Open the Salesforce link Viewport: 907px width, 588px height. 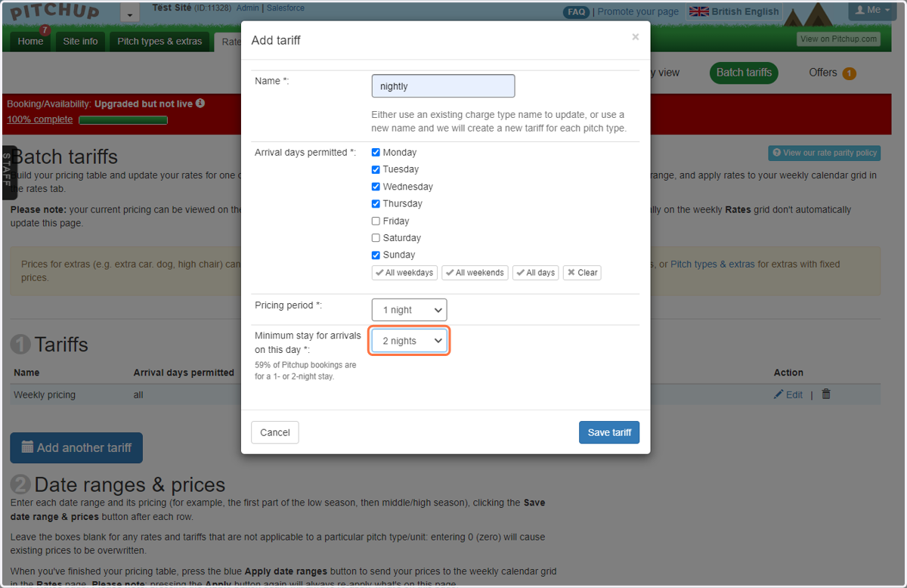click(287, 8)
